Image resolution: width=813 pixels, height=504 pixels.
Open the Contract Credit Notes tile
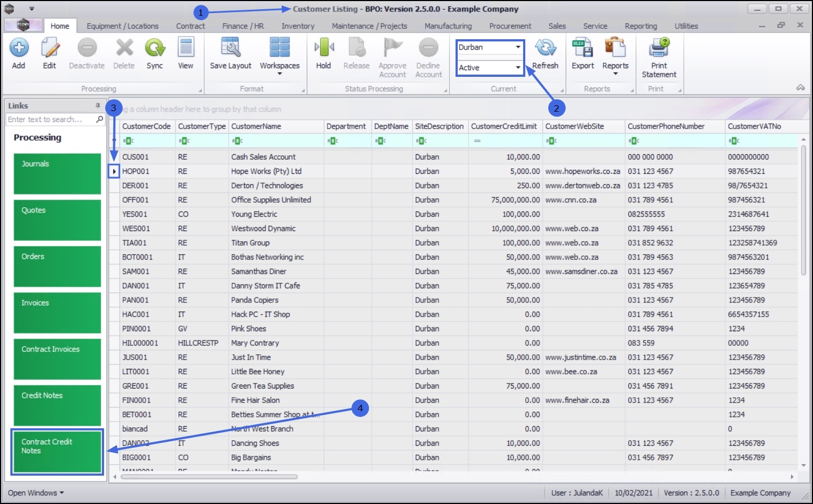tap(57, 452)
